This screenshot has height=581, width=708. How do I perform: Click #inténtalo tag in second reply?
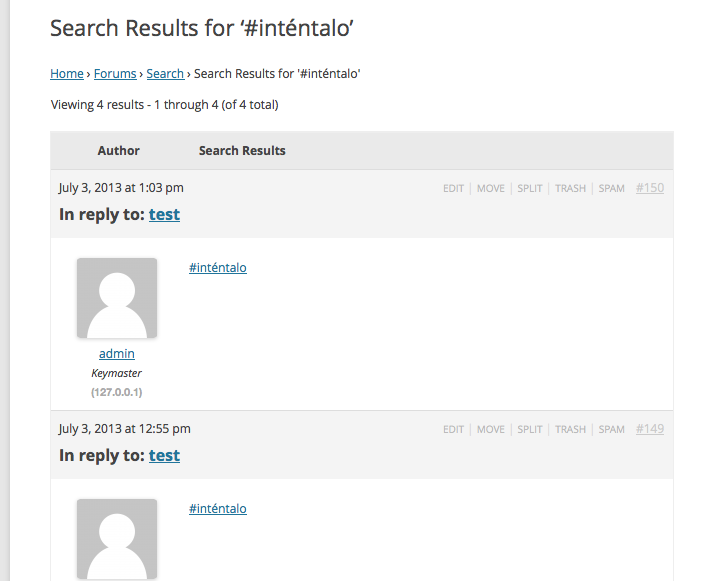click(217, 509)
